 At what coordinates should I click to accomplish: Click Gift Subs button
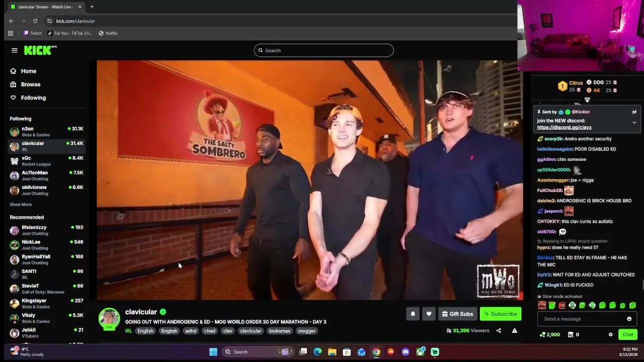457,314
